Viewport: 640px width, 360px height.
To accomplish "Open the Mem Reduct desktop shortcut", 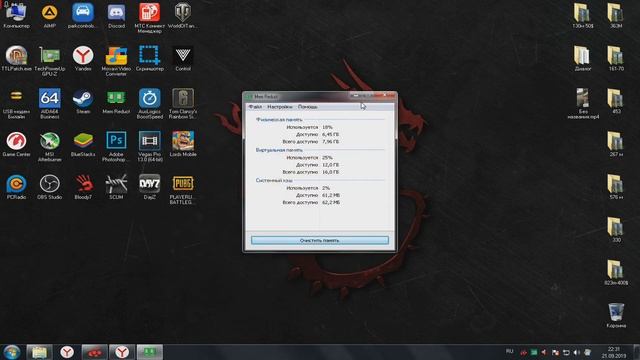I will pos(116,101).
